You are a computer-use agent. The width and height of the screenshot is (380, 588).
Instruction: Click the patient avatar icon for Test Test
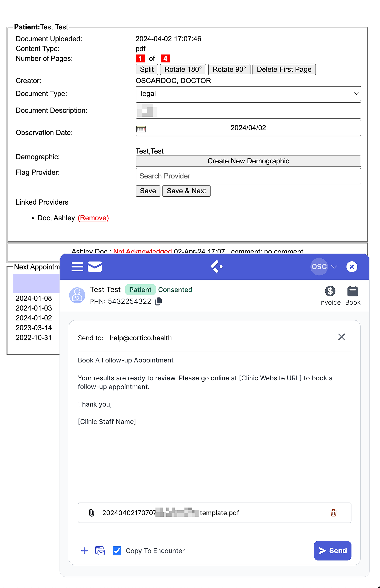[77, 295]
